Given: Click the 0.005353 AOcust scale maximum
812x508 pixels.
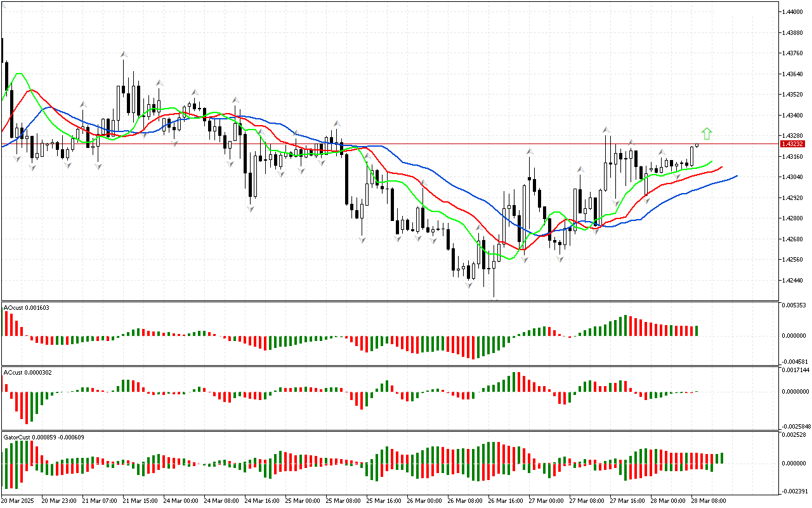Looking at the screenshot, I should tap(794, 305).
